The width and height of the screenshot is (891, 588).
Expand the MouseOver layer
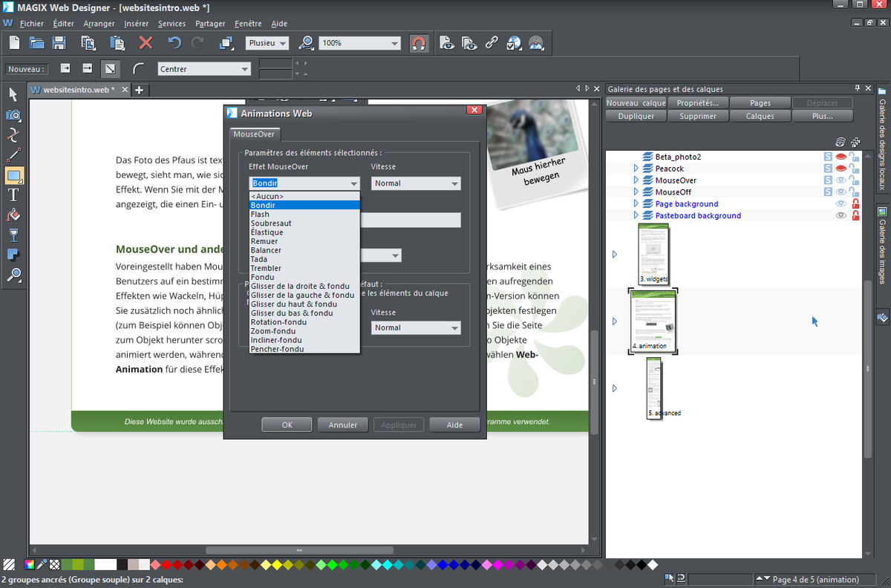[x=636, y=180]
